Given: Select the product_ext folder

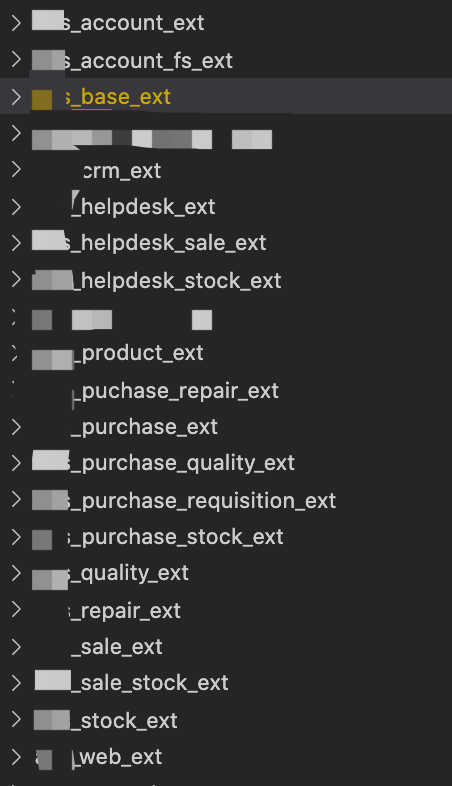Looking at the screenshot, I should coord(138,353).
